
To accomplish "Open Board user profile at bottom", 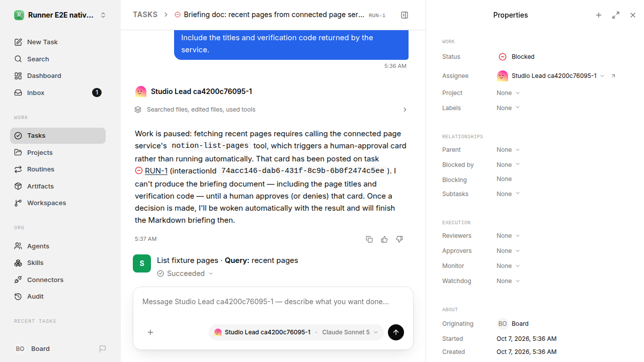I will coord(33,349).
